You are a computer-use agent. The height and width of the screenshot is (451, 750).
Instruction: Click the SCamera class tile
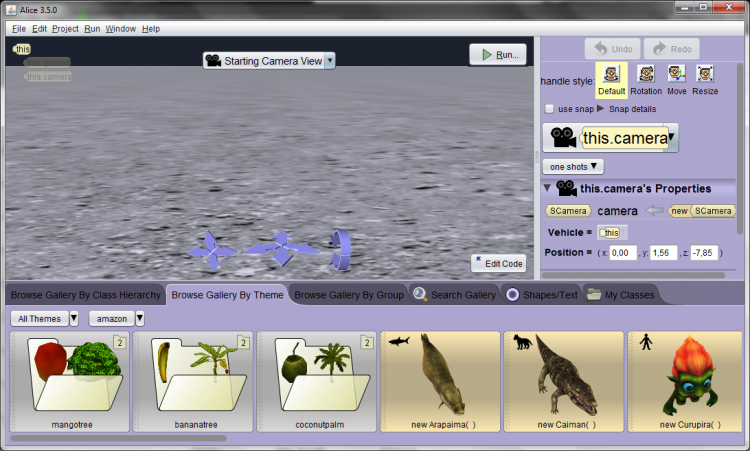click(x=568, y=211)
